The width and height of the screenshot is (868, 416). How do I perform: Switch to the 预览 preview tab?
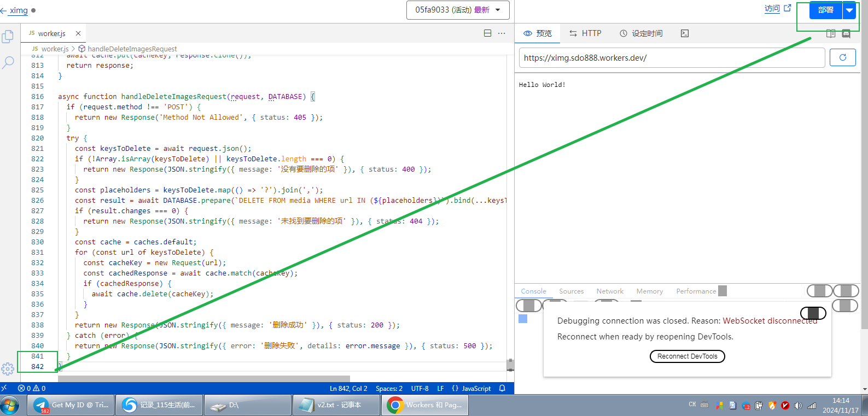[538, 33]
